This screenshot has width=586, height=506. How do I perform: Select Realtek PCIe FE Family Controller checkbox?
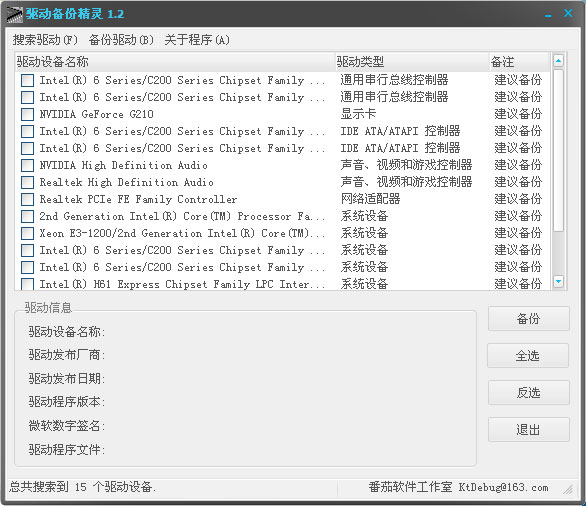27,199
